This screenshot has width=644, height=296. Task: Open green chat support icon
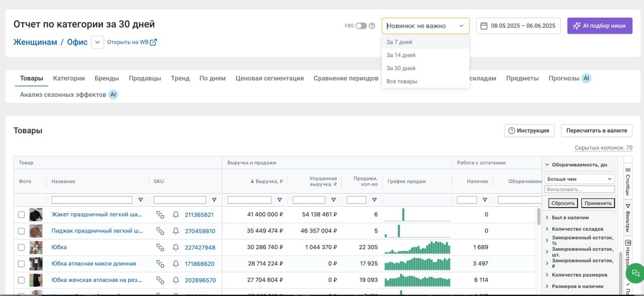click(x=635, y=273)
